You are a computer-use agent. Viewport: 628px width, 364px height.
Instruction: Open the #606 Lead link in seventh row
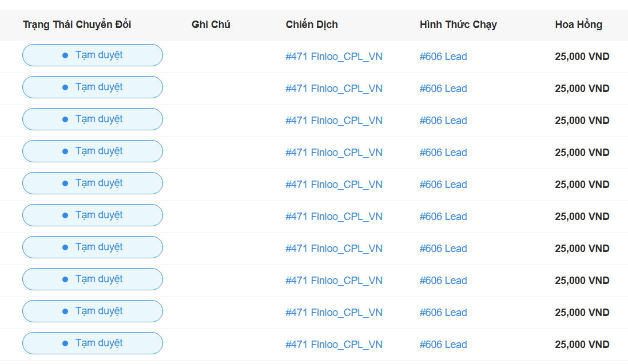443,249
